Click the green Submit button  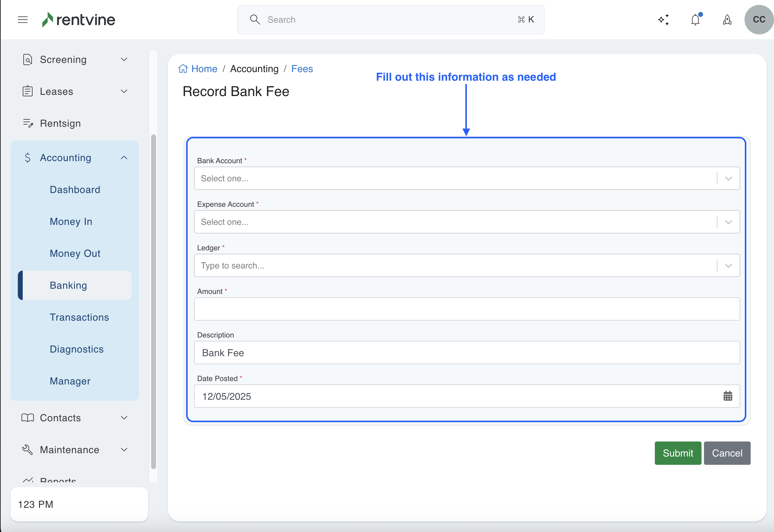[678, 453]
